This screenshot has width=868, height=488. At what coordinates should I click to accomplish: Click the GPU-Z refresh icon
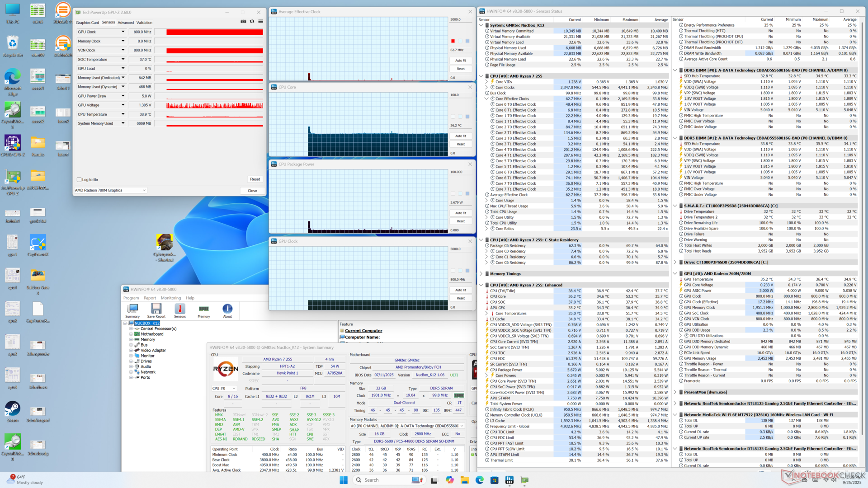252,22
